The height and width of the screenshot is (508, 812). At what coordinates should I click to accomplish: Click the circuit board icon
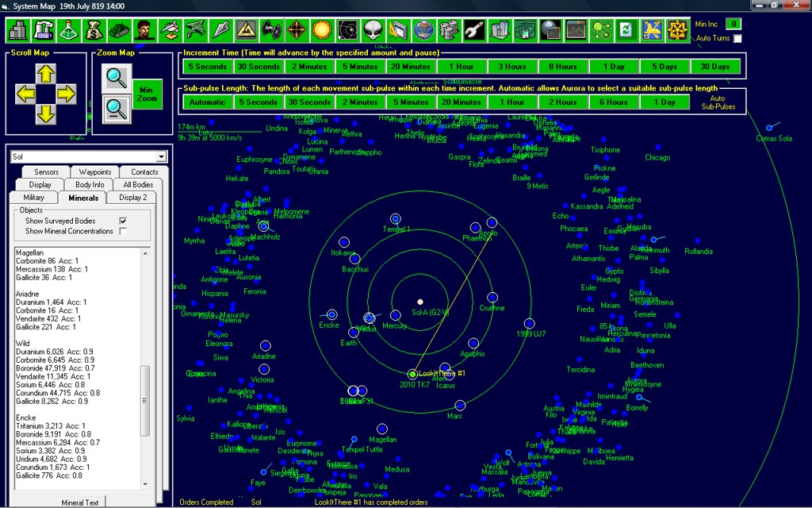525,30
